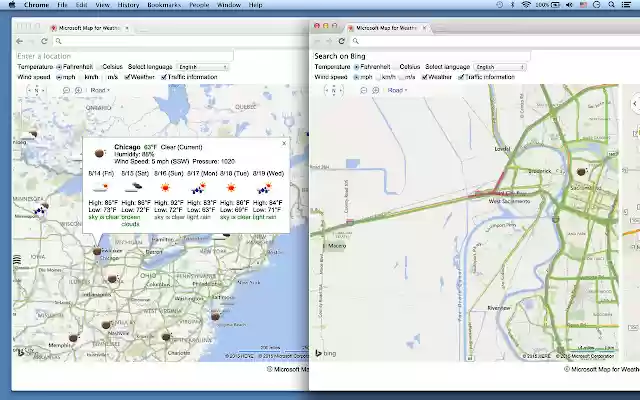Click 8/14 (Fri) forecast icon
Image resolution: width=640 pixels, height=400 pixels.
(x=100, y=188)
